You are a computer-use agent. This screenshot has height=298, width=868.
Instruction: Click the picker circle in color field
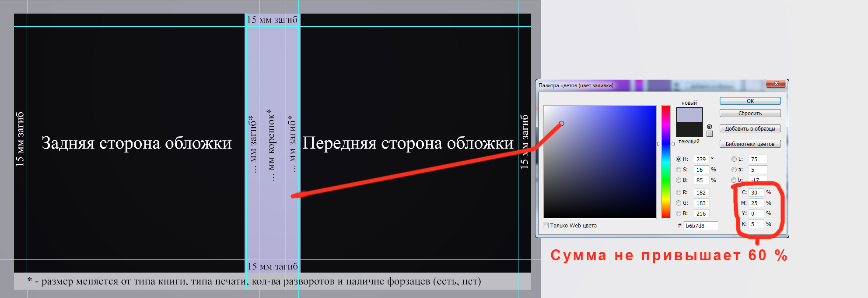pos(562,124)
